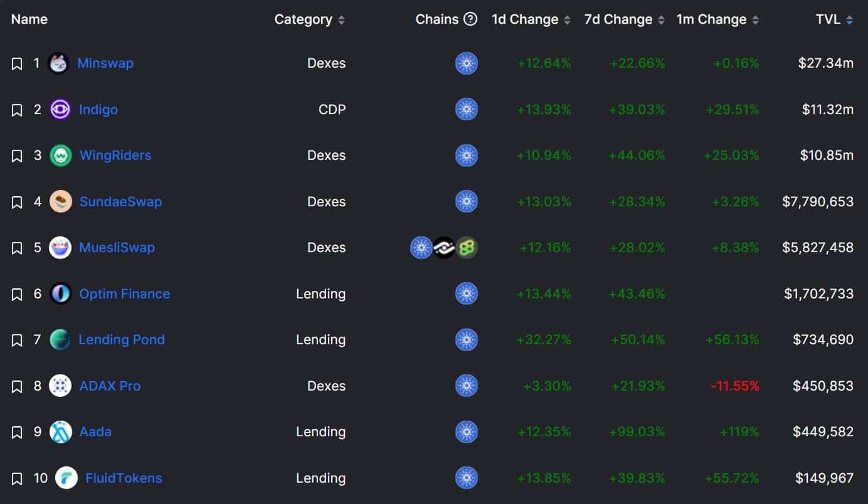Click the Optim Finance logo icon
Viewport: 868px width, 504px height.
point(61,293)
